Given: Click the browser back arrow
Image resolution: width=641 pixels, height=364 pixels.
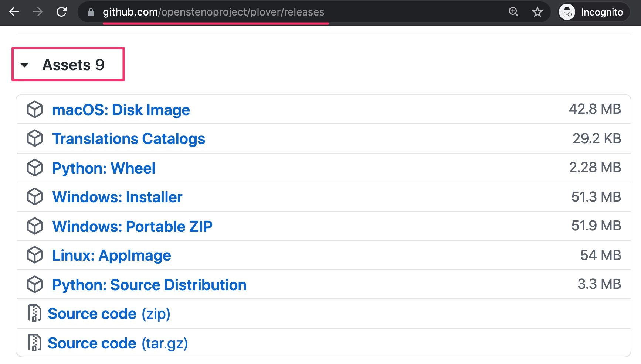Looking at the screenshot, I should click(14, 12).
